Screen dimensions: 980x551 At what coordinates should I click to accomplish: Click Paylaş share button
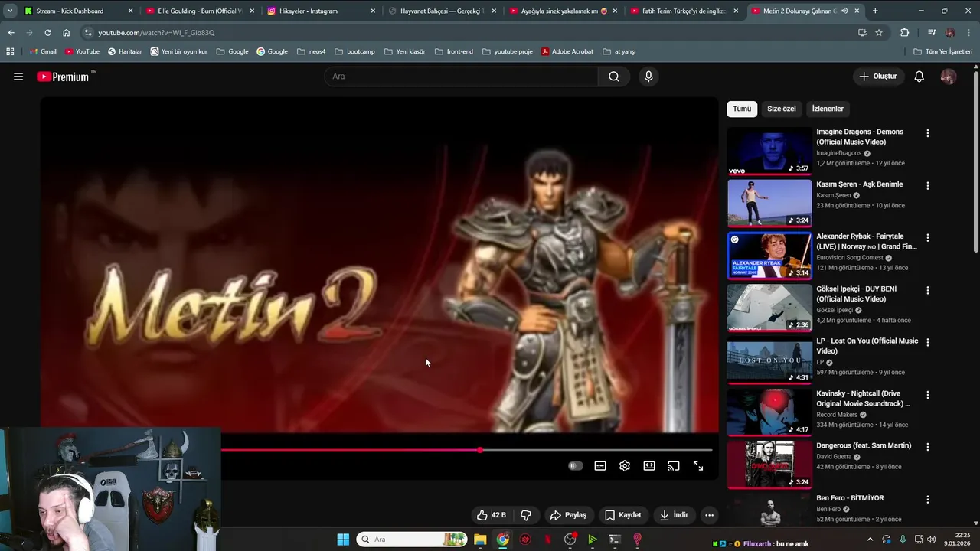pyautogui.click(x=568, y=515)
